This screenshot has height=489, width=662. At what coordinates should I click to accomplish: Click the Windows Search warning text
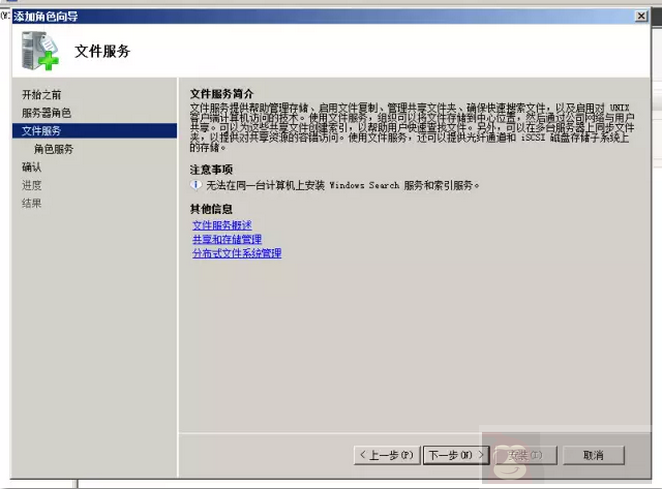tap(343, 185)
